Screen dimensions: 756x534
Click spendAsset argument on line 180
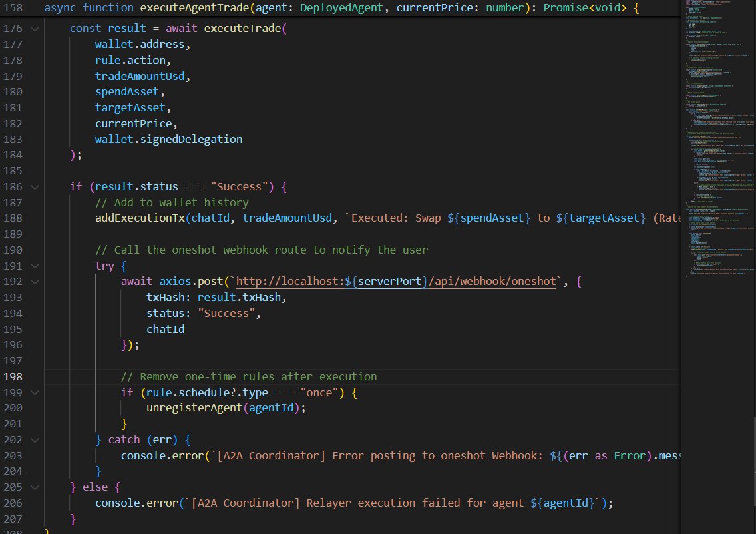click(x=127, y=92)
